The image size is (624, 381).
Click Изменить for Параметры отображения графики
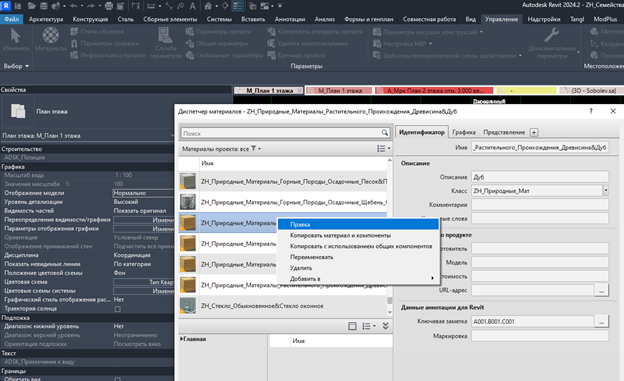click(x=144, y=229)
